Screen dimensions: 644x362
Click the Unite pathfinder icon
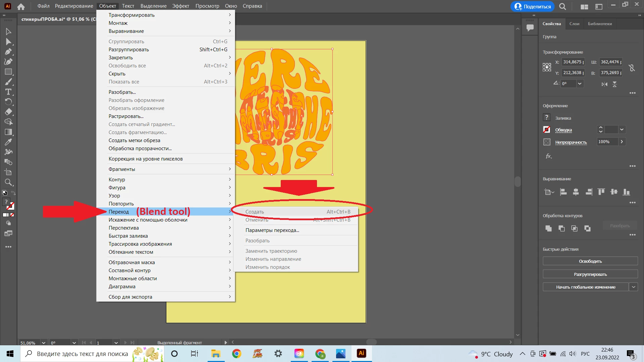pos(549,228)
